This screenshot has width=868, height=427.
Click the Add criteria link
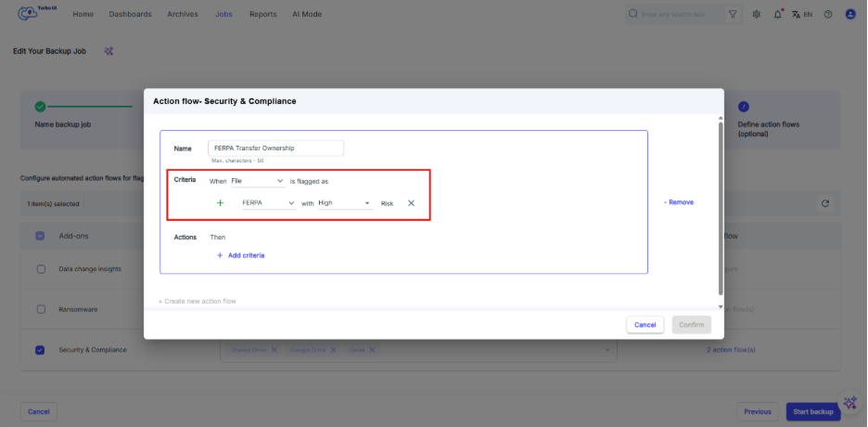pyautogui.click(x=240, y=255)
